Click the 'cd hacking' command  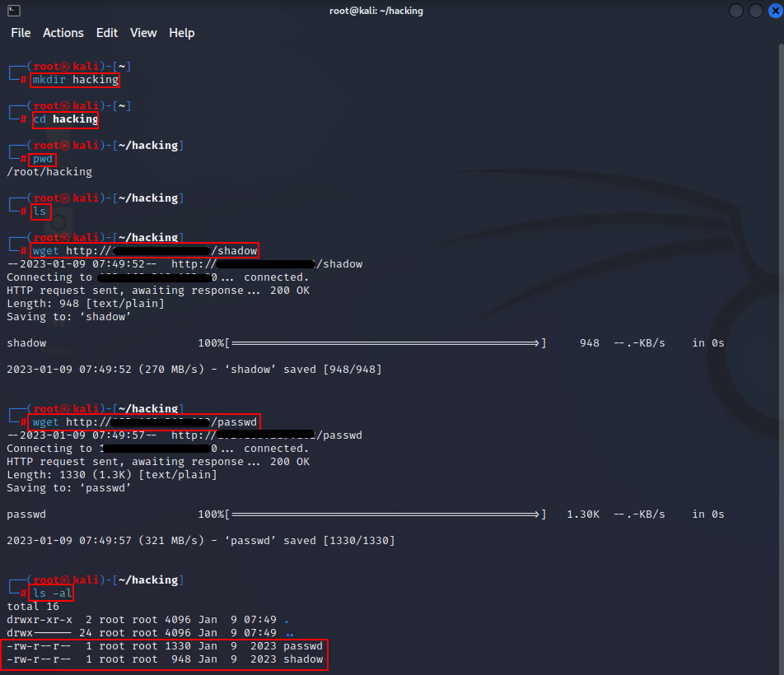(x=65, y=119)
